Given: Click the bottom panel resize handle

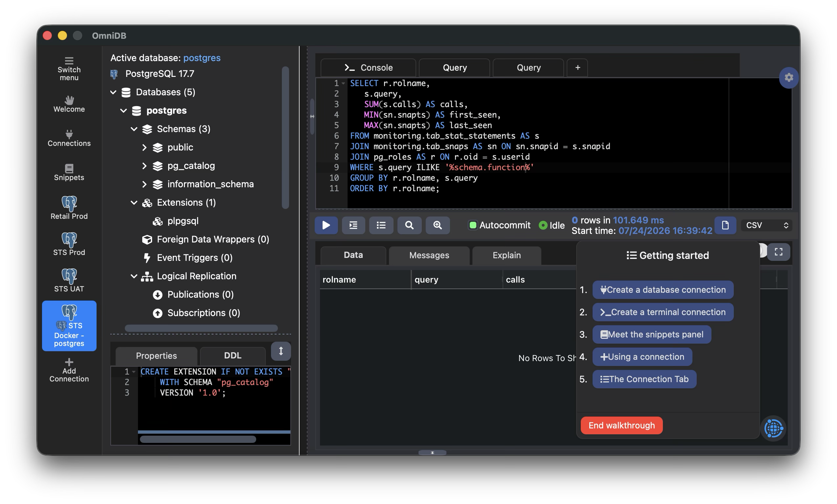Looking at the screenshot, I should pos(432,452).
